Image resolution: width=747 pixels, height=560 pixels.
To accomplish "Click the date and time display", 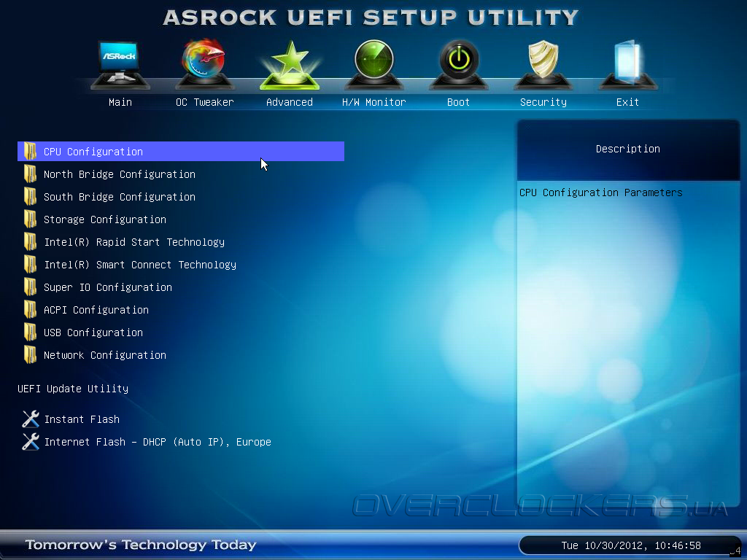I will click(x=631, y=545).
